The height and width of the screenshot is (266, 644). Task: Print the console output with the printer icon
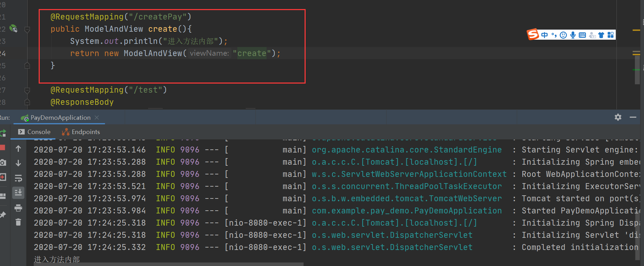(18, 208)
